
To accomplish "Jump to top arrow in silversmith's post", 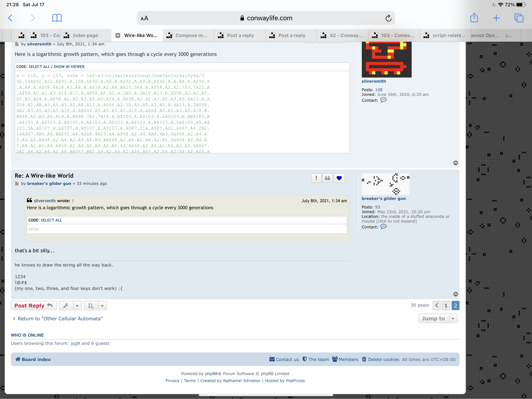I will point(455,163).
